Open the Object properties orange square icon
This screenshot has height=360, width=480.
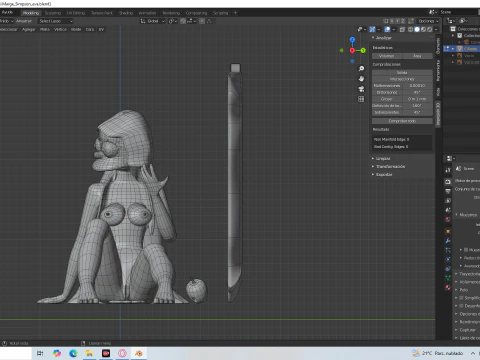click(448, 231)
